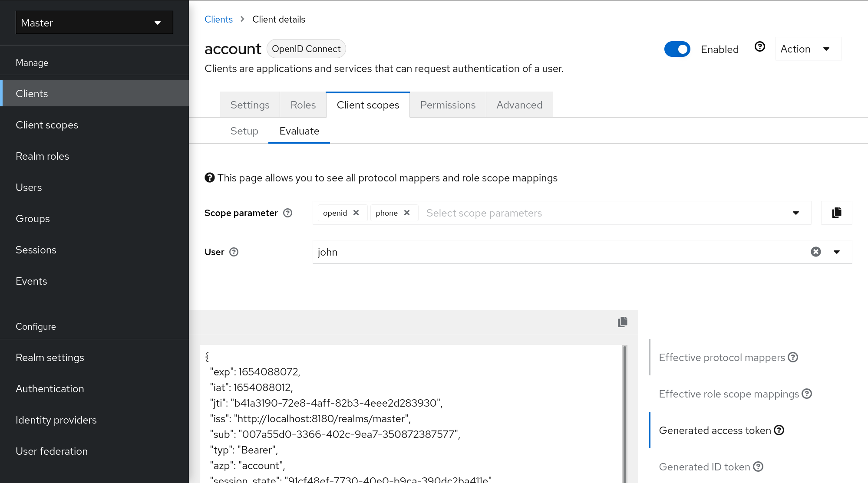The height and width of the screenshot is (483, 868).
Task: Show help for Enabled toggle
Action: click(x=759, y=47)
